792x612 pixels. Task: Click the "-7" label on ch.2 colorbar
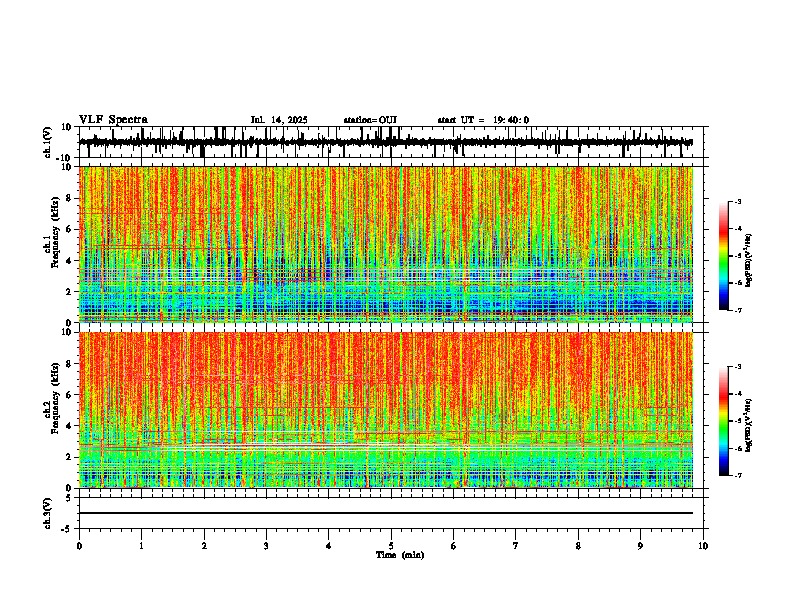(x=738, y=475)
